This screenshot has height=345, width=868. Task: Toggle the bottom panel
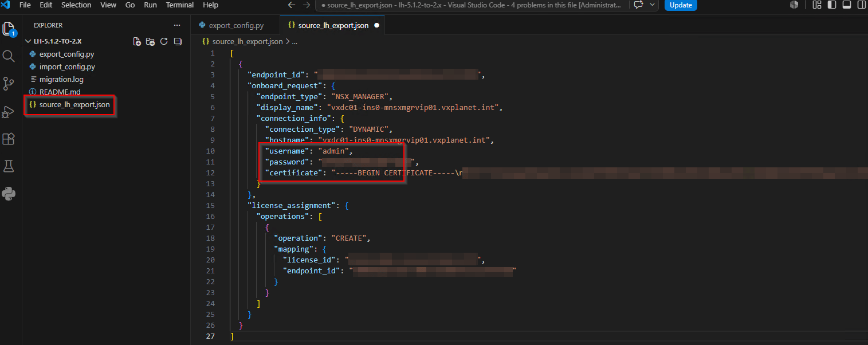847,5
